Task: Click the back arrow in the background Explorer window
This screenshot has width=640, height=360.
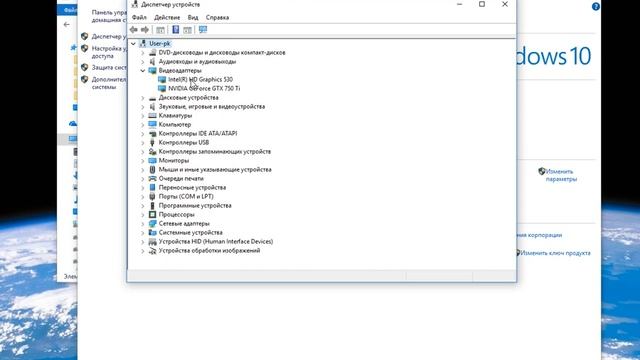Action: coord(67,24)
